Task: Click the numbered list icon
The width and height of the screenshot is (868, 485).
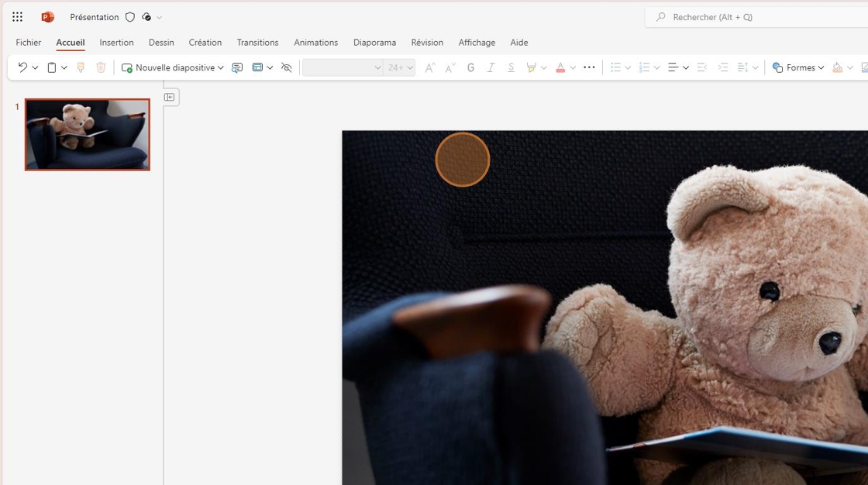Action: pyautogui.click(x=644, y=67)
